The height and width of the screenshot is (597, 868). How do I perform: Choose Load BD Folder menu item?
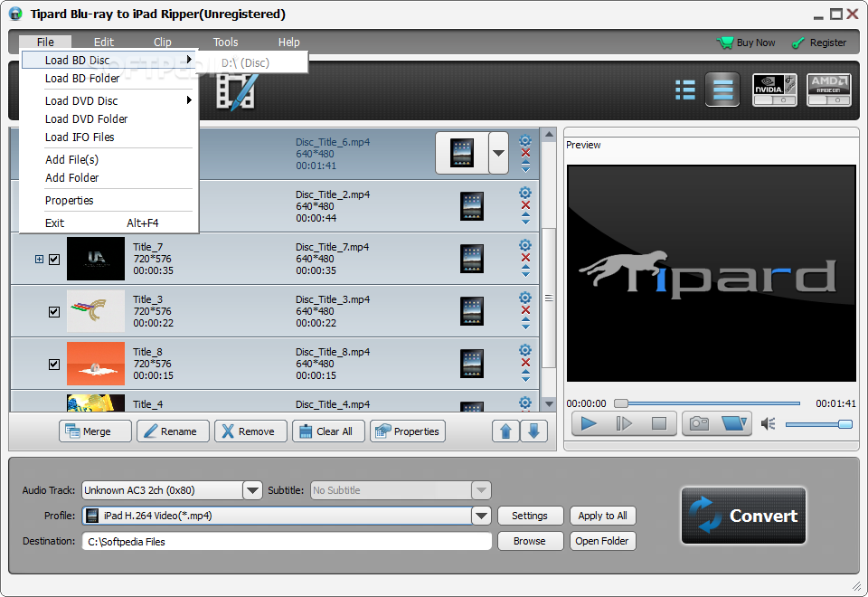[x=109, y=79]
